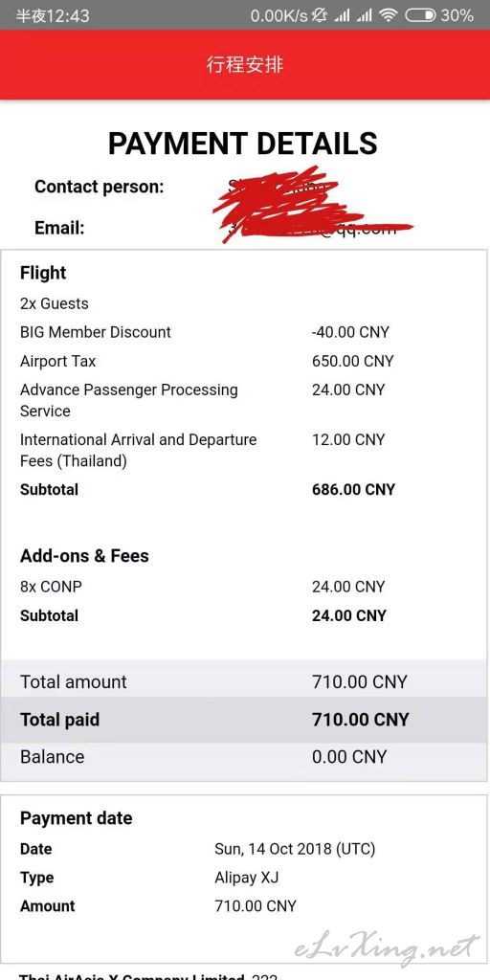
Task: Tap the redacted email address
Action: [x=313, y=228]
